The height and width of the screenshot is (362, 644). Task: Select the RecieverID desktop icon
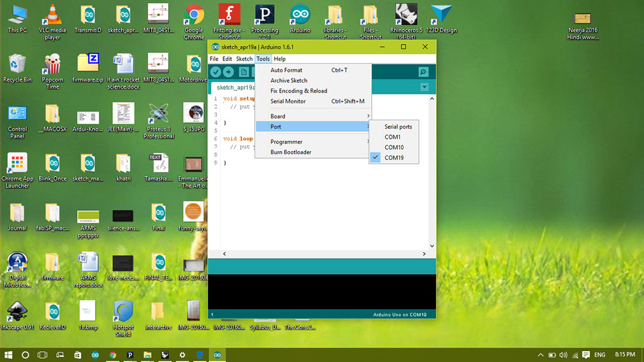tap(52, 315)
